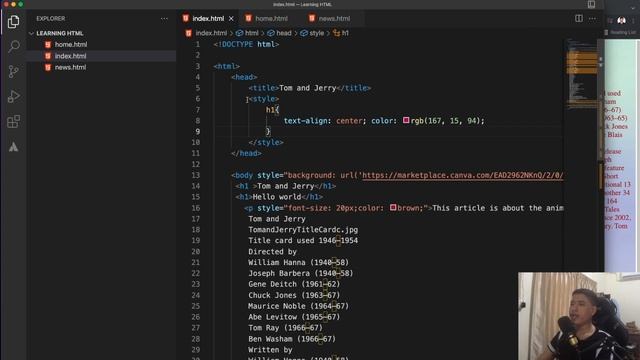Click Title card used 1946-1954 line

[303, 240]
